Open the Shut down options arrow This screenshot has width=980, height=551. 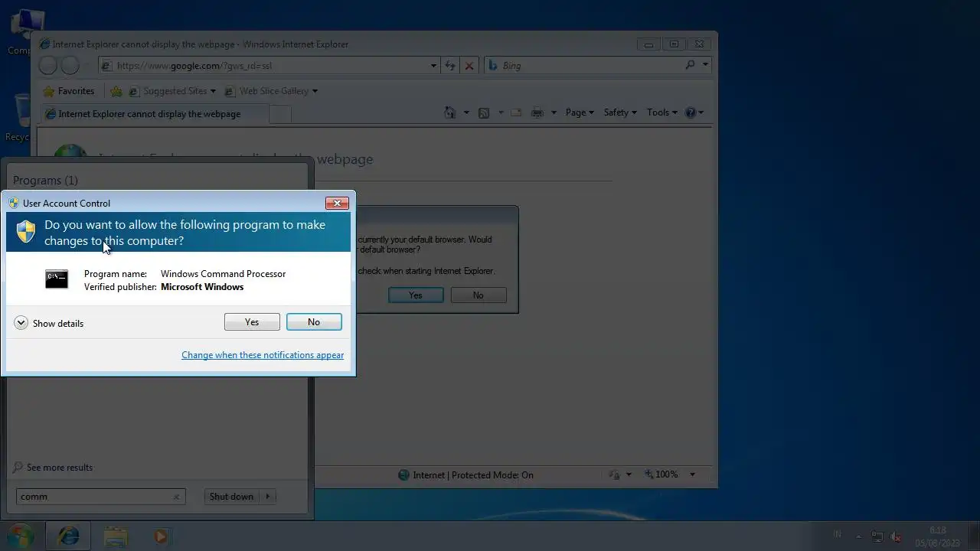268,497
